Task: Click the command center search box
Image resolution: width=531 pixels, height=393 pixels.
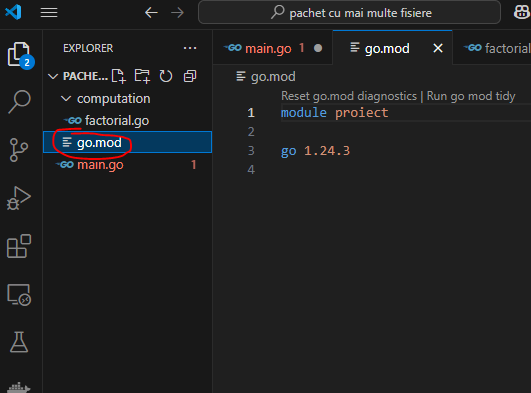Action: coord(349,13)
